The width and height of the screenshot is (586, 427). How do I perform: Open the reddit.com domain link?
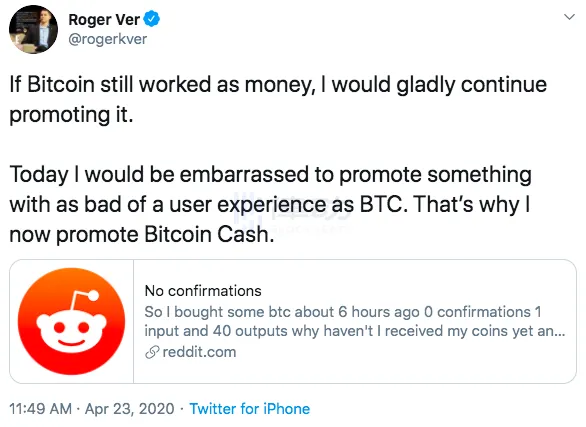pos(200,352)
